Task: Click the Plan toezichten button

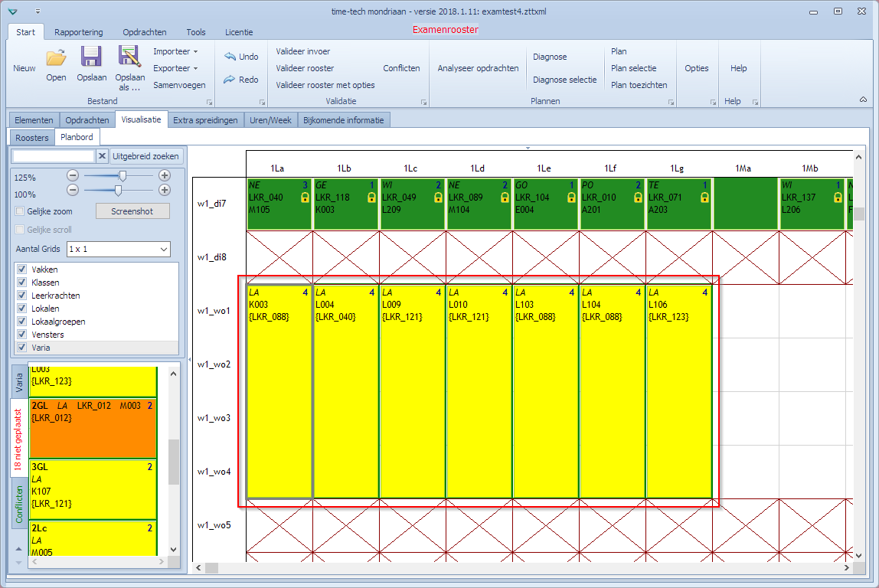Action: (x=639, y=85)
